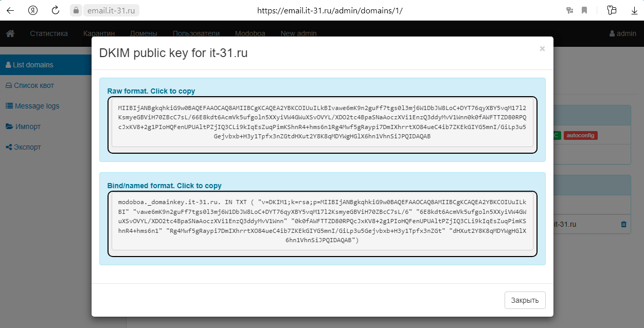The height and width of the screenshot is (328, 644).
Task: Close the DKIM dialog with X
Action: [x=542, y=49]
